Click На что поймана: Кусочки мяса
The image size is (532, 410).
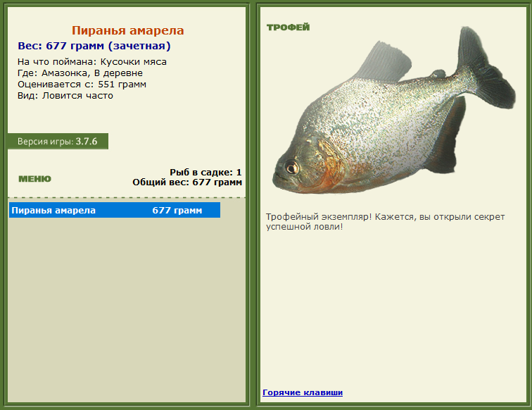(92, 62)
